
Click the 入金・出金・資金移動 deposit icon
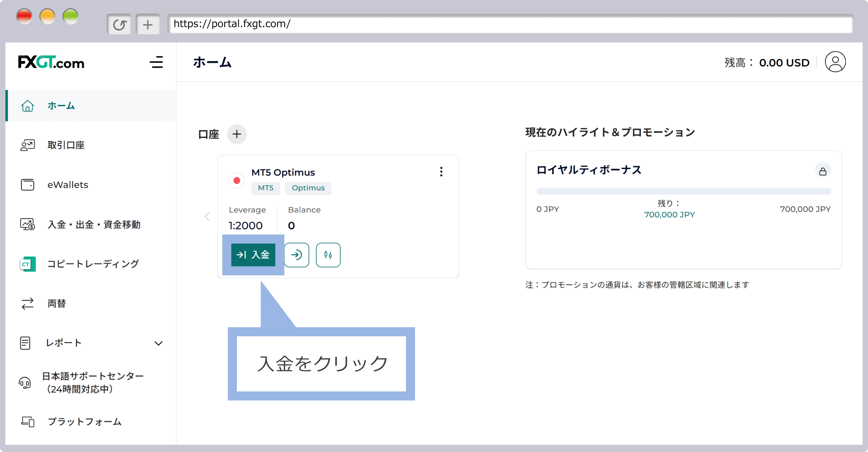coord(28,224)
